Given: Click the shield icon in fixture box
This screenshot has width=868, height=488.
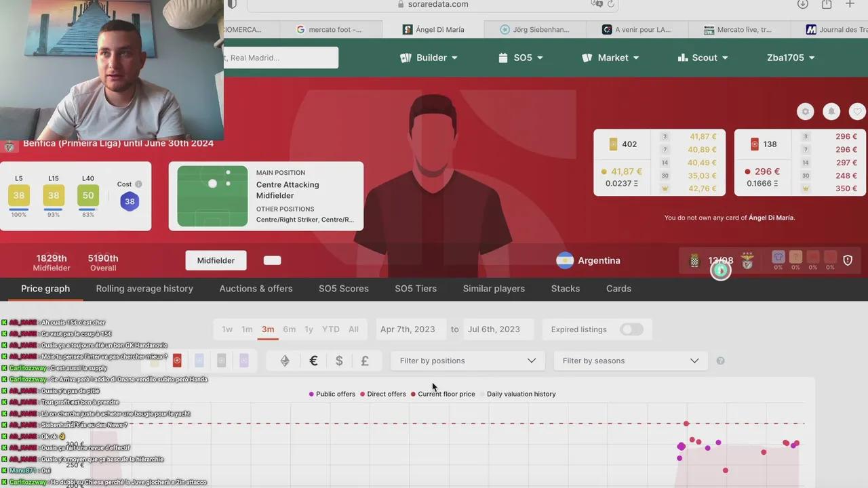Looking at the screenshot, I should (x=848, y=260).
